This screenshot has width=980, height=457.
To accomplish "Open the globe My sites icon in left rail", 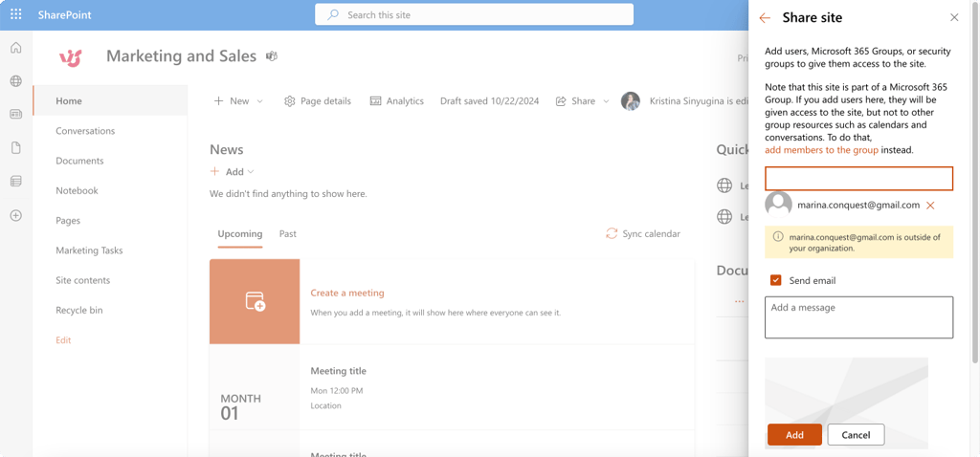I will point(16,80).
